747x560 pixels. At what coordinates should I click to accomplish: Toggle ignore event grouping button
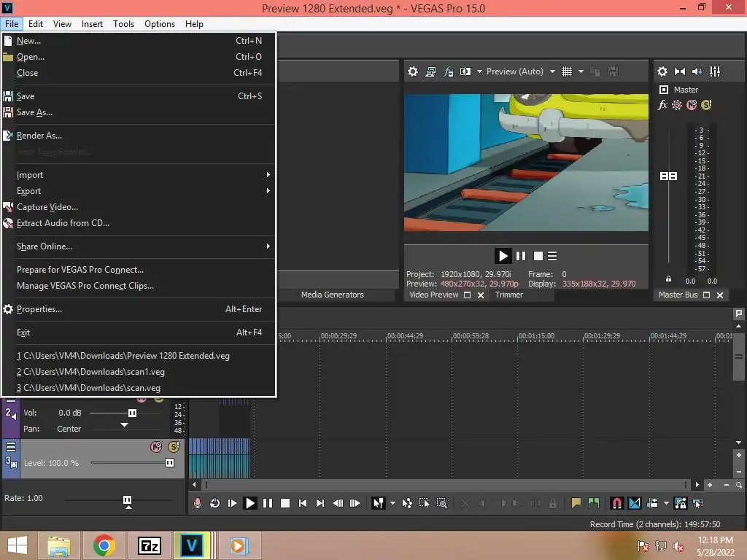pos(698,503)
